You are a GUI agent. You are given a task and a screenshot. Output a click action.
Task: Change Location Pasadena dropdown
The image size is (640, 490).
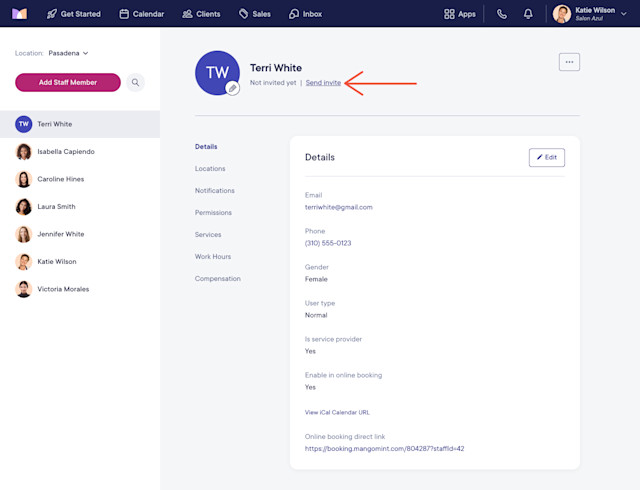(68, 53)
